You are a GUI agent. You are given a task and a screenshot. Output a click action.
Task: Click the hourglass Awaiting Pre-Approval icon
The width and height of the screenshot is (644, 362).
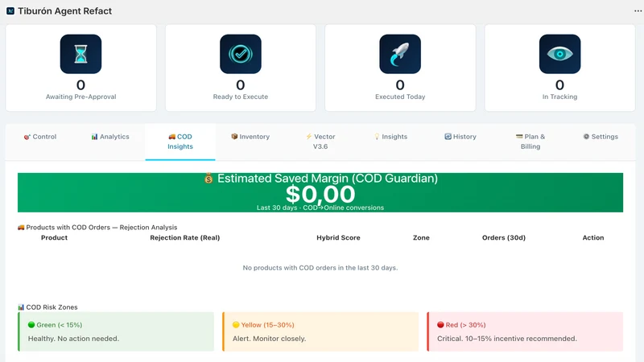pyautogui.click(x=81, y=54)
